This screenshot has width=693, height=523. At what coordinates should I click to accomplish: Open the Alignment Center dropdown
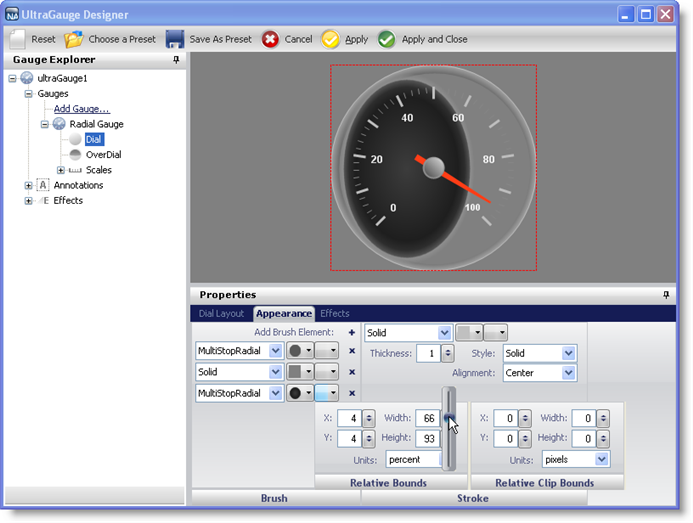569,373
